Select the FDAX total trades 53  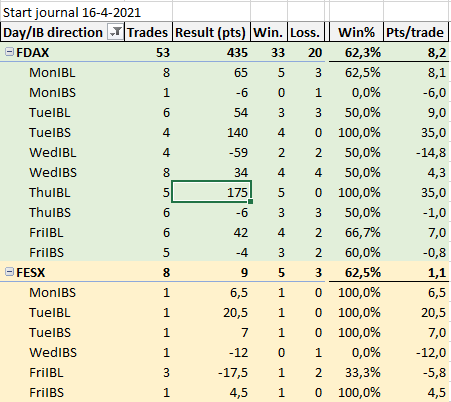[163, 52]
